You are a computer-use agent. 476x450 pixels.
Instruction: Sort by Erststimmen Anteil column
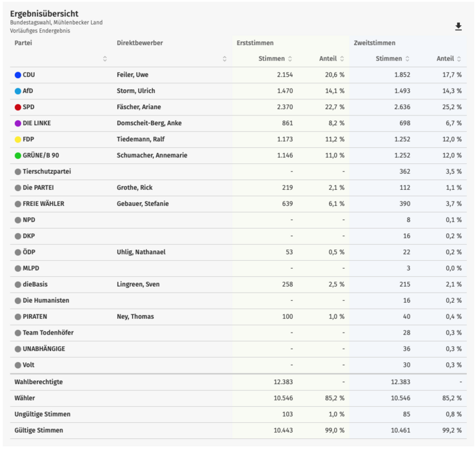pyautogui.click(x=342, y=59)
